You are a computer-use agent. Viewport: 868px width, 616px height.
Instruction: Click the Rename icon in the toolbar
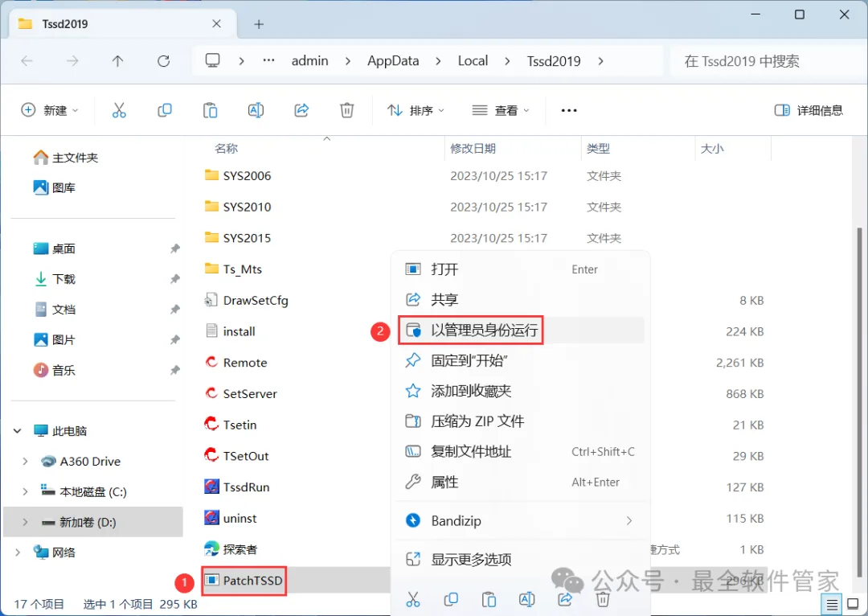click(x=256, y=110)
